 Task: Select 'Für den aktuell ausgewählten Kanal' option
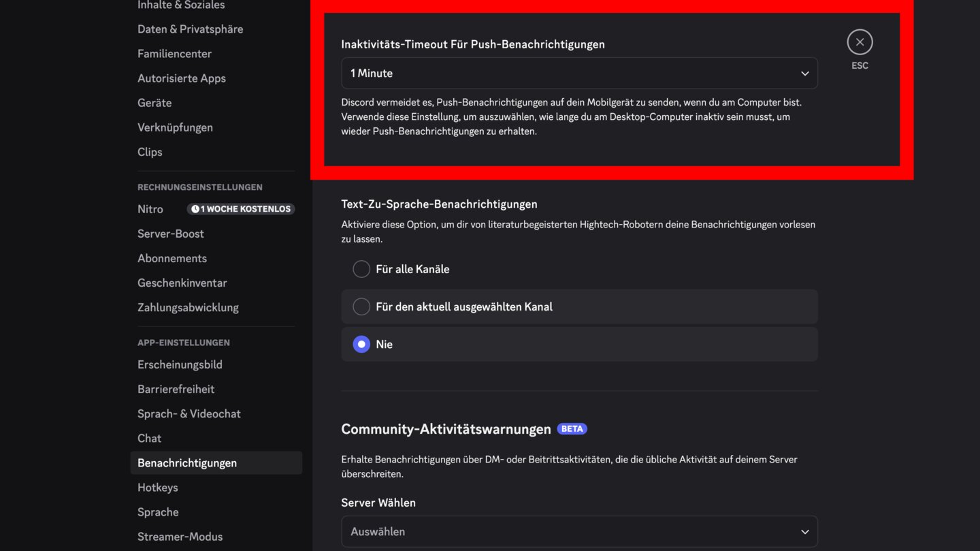[x=361, y=306]
